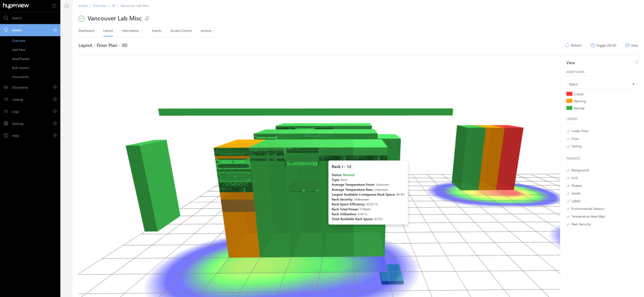Click the Assets lightbulb icon
Screen dimensions: 644x297
point(6,30)
